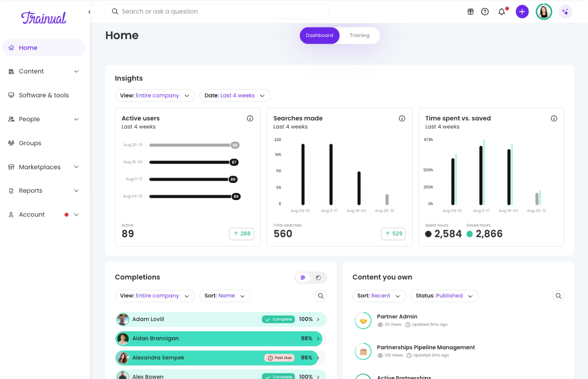The height and width of the screenshot is (379, 588).
Task: Open the gift rewards icon
Action: pyautogui.click(x=470, y=12)
